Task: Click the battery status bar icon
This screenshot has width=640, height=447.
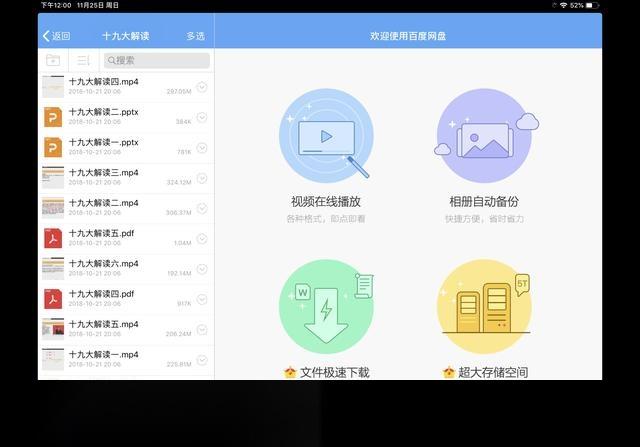Action: click(592, 5)
